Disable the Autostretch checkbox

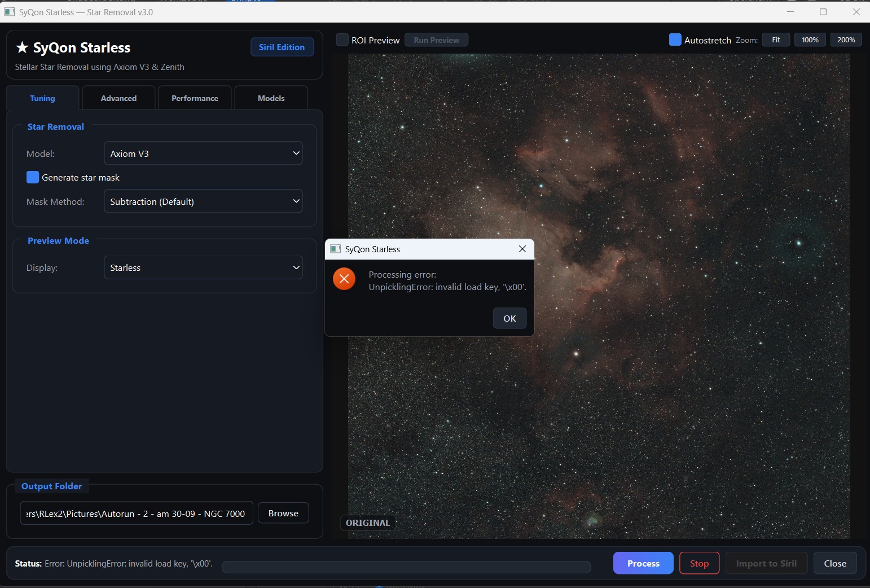(675, 40)
